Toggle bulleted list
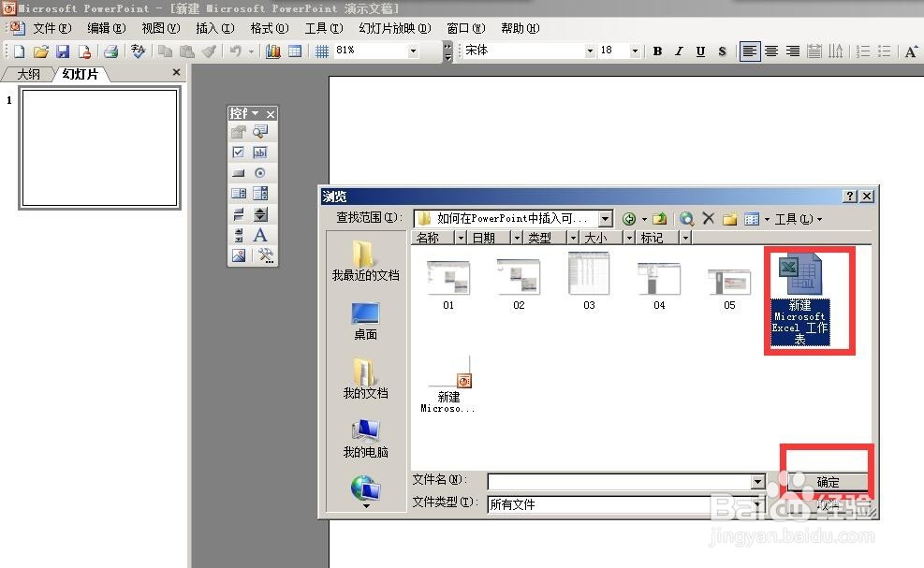This screenshot has height=568, width=924. (x=885, y=51)
